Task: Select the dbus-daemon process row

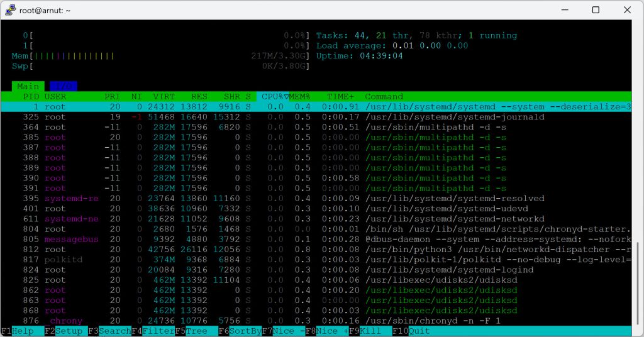Action: coord(314,239)
